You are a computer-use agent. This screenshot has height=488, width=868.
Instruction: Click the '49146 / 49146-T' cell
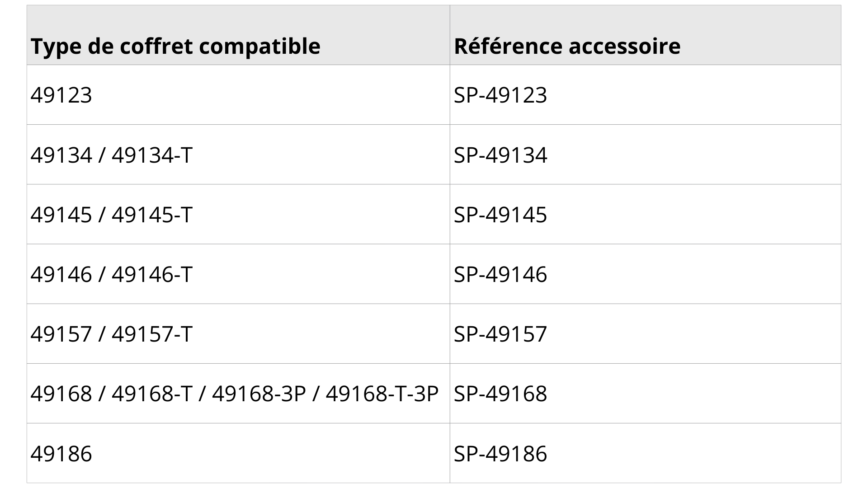click(238, 274)
